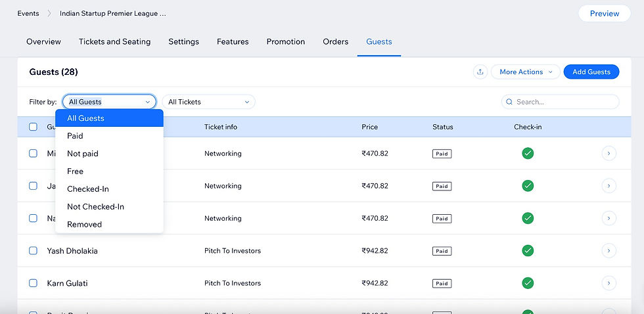
Task: Choose Paid filter option
Action: [109, 136]
